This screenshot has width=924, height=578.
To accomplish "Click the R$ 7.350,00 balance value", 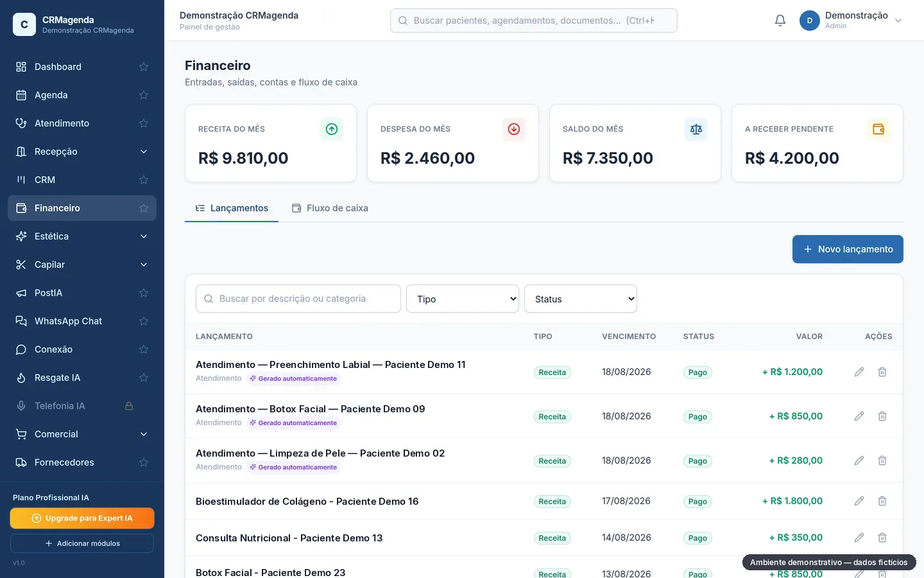I will [x=608, y=158].
